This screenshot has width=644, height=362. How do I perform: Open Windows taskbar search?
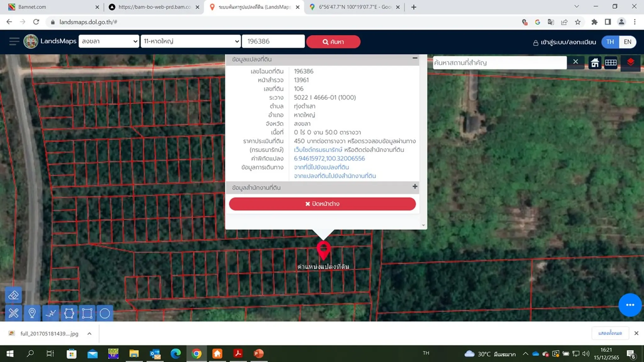(30, 354)
